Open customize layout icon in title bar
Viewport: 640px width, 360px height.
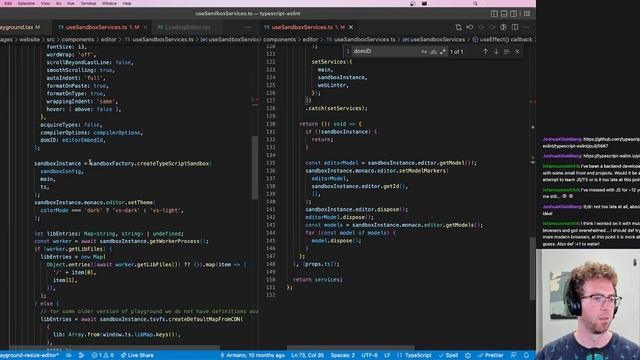(x=527, y=13)
